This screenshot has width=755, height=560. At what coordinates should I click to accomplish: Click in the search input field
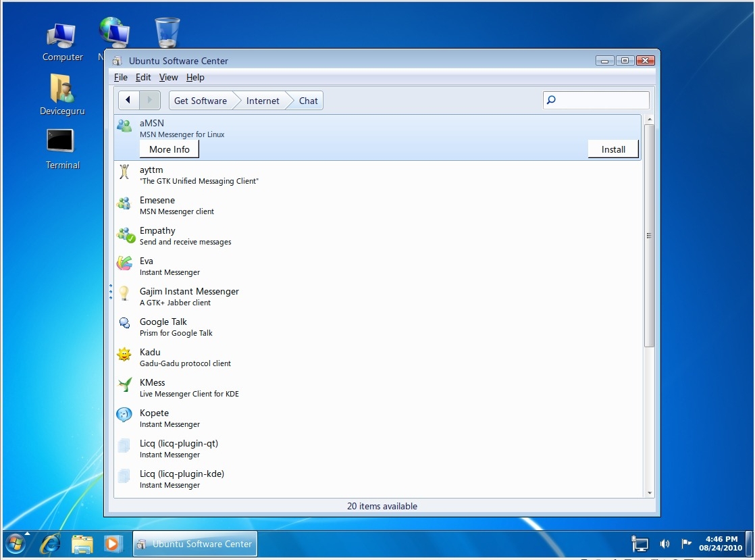[x=596, y=100]
